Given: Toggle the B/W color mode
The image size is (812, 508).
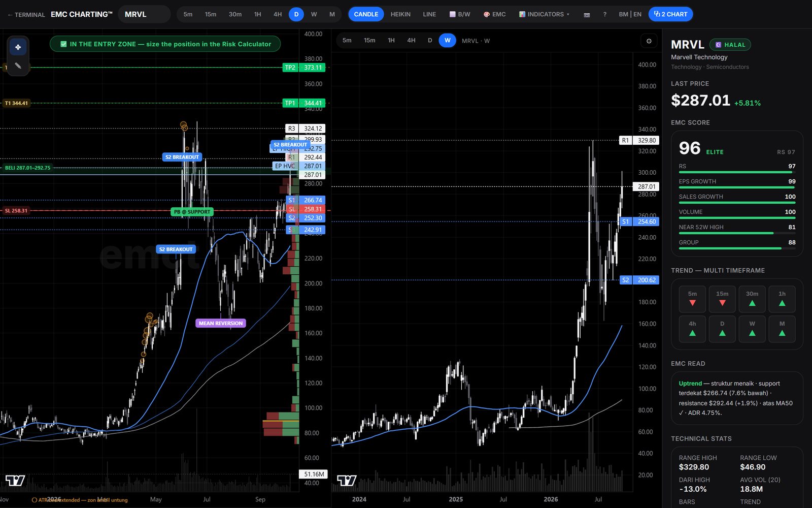Looking at the screenshot, I should pos(460,15).
